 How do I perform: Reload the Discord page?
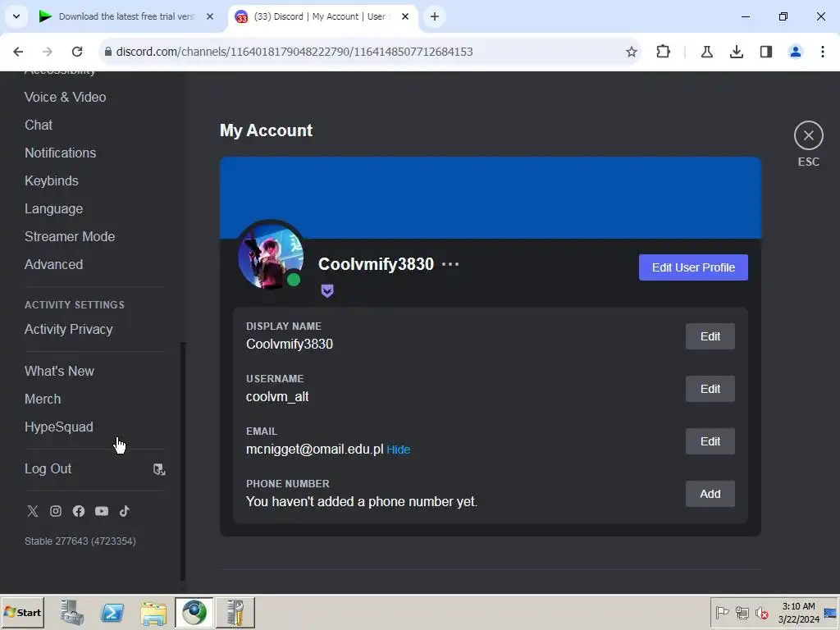(77, 52)
